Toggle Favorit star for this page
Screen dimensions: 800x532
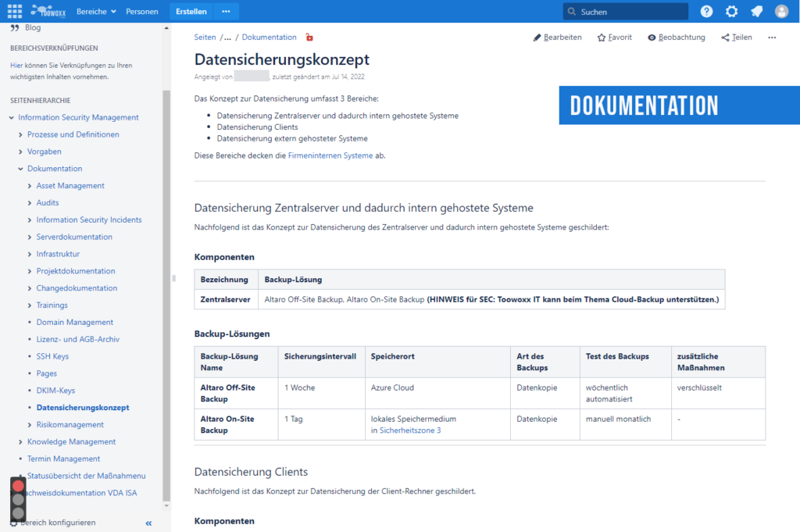point(615,37)
